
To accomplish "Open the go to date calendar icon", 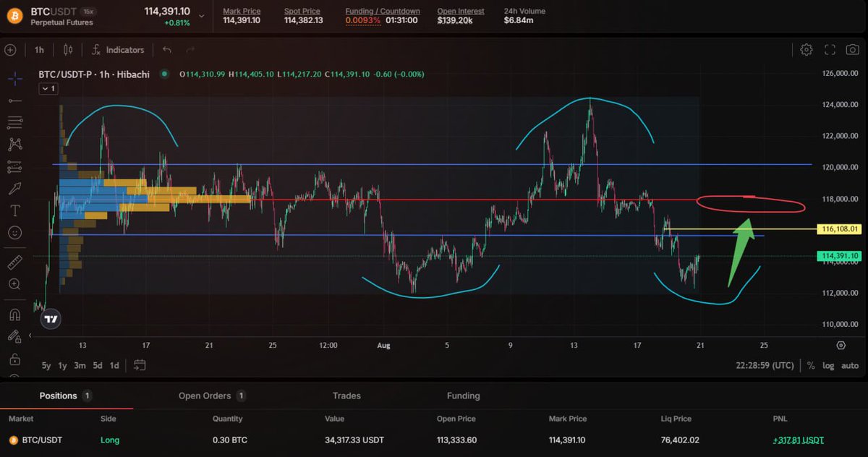I will [x=140, y=365].
